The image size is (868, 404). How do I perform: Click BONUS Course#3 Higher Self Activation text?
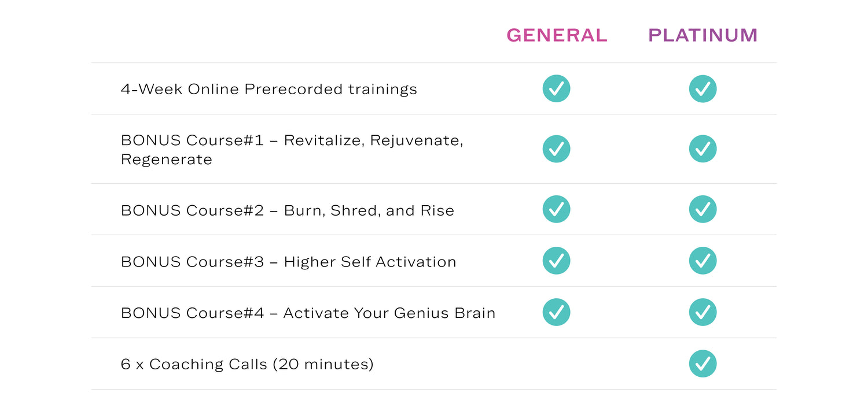tap(288, 262)
